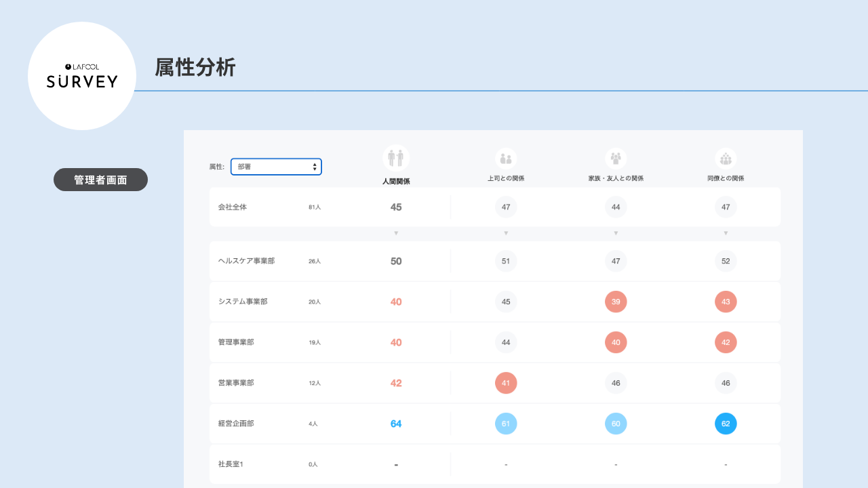This screenshot has height=488, width=868.
Task: Click the 上司との関係 icon
Action: [x=506, y=159]
